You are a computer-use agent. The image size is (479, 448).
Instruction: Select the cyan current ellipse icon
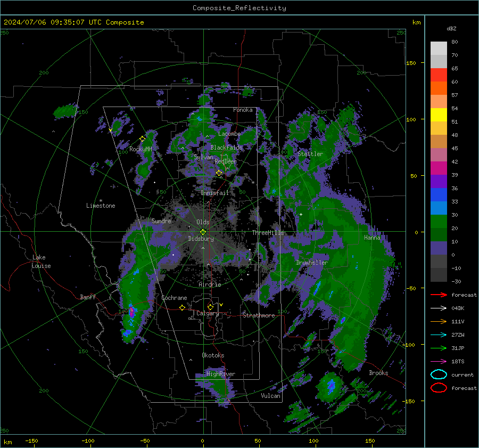pos(439,374)
